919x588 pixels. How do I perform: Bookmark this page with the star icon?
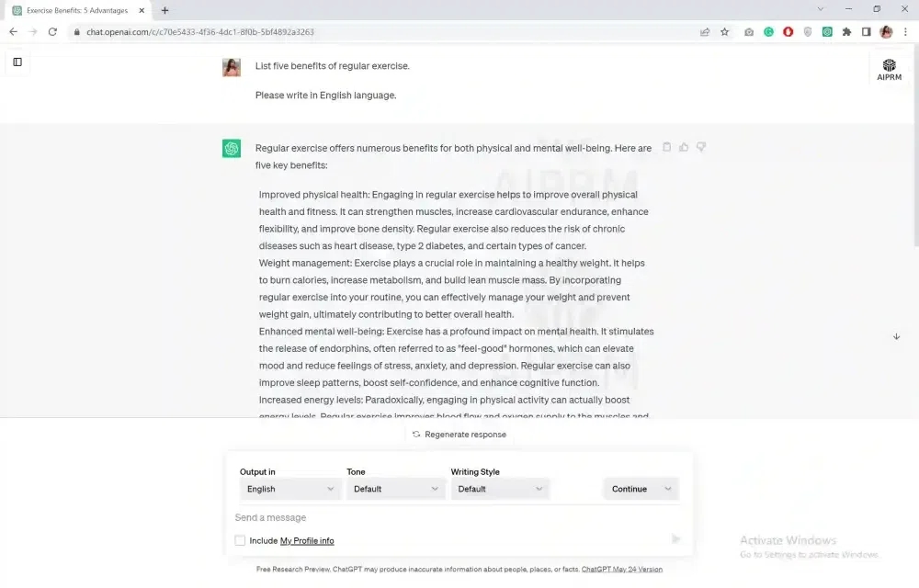click(724, 31)
